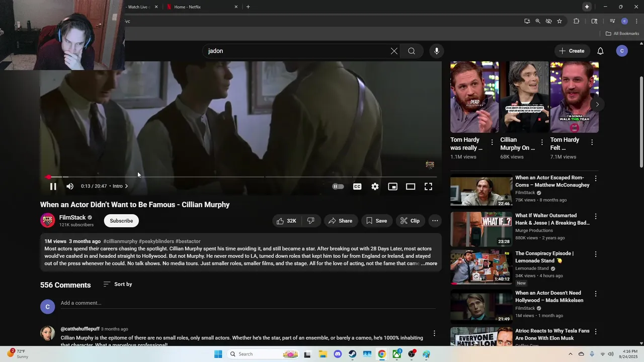Open All Bookmarks folder
This screenshot has width=644, height=362.
622,34
